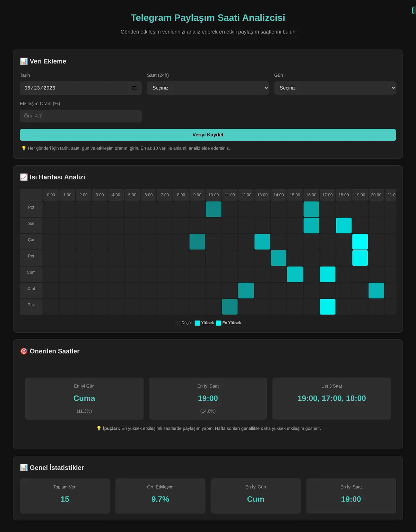Click the Paz 17:00 heatmap cell
The image size is (416, 532).
pos(328,307)
